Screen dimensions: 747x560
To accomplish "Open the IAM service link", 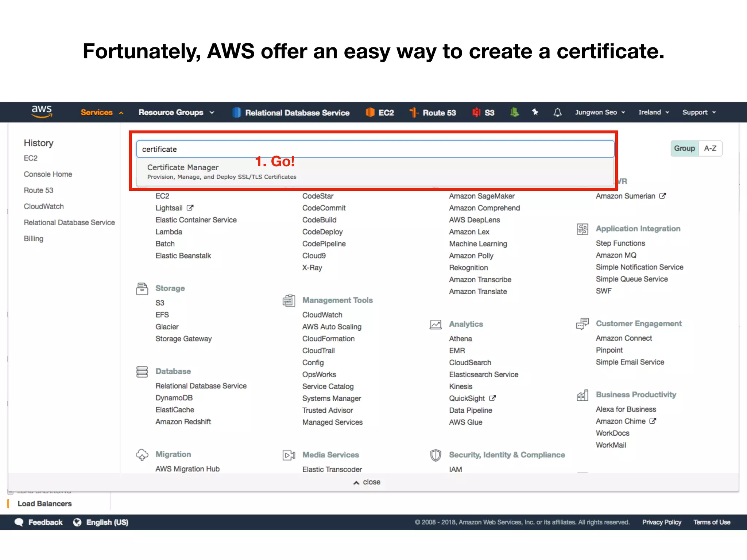I will pos(455,469).
